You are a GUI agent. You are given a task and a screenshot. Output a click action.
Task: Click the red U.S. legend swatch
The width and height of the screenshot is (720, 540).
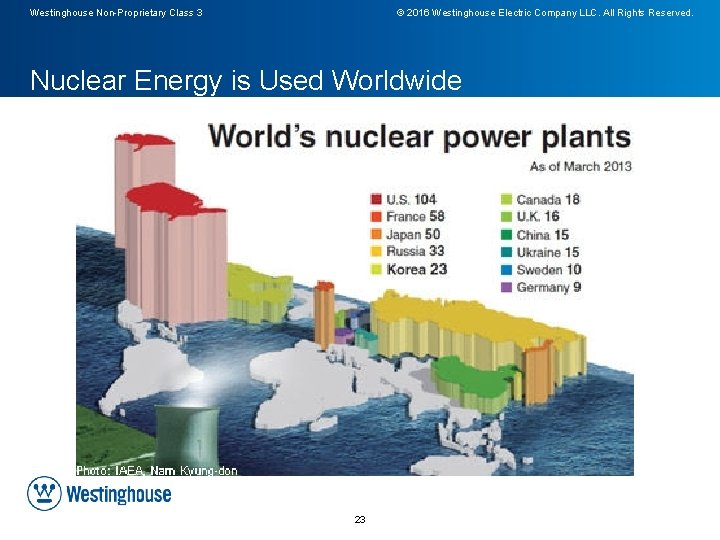pyautogui.click(x=376, y=199)
